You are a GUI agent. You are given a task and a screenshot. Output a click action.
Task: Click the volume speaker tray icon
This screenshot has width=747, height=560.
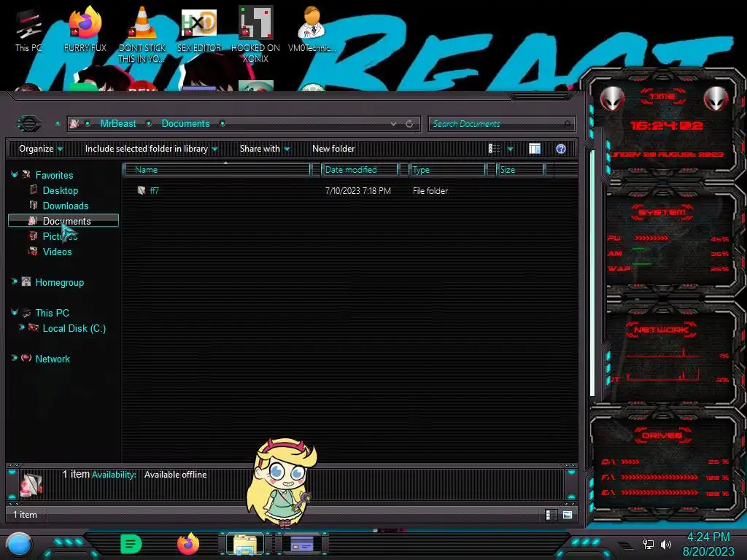coord(666,544)
